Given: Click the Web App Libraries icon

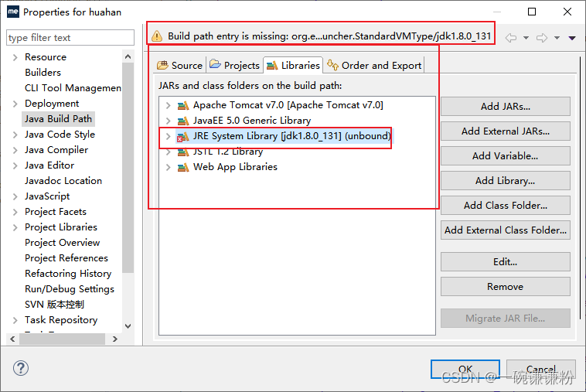Looking at the screenshot, I should pyautogui.click(x=182, y=168).
